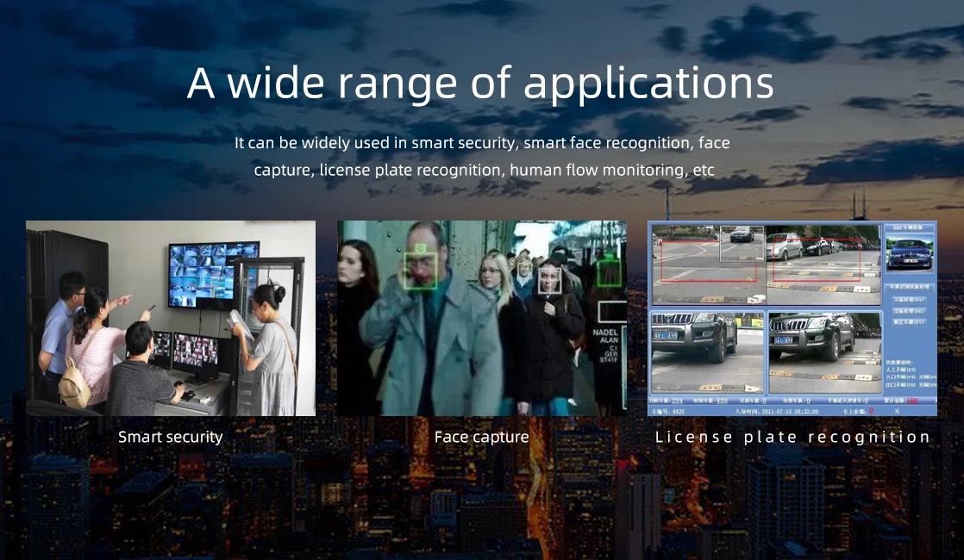Click the entry time 2011-07-18 status text
The width and height of the screenshot is (964, 560).
[777, 411]
